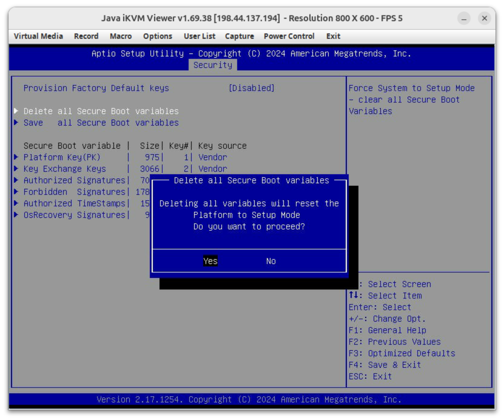The height and width of the screenshot is (420, 504).
Task: Click Exit in the viewer menu bar
Action: pos(333,36)
